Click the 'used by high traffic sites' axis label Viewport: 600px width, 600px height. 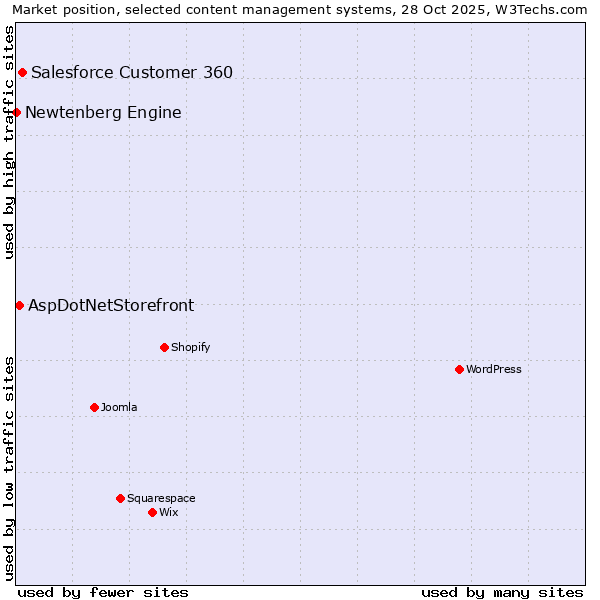(9, 142)
